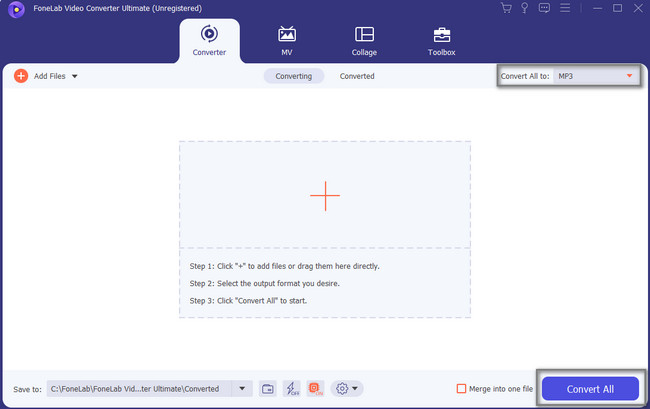650x409 pixels.
Task: Open the hamburger menu icon
Action: pos(565,8)
